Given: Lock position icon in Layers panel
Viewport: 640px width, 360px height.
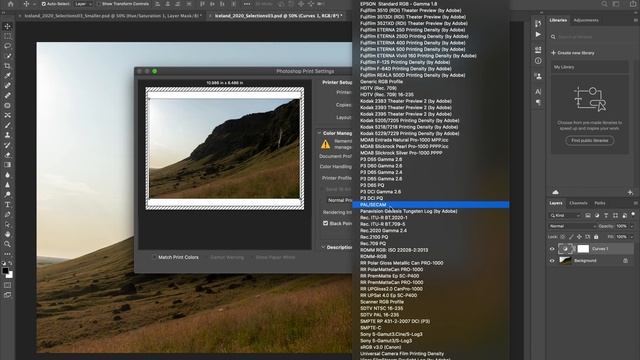Looking at the screenshot, I should pos(579,237).
